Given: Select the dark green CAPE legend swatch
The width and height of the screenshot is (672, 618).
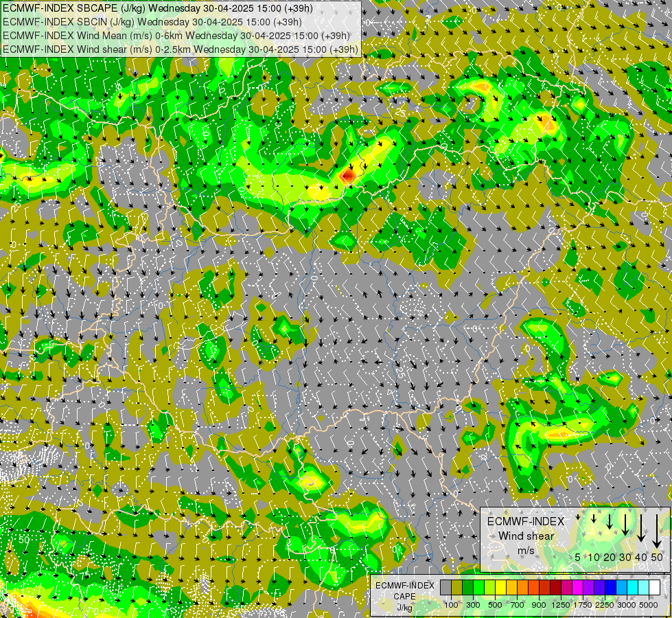Looking at the screenshot, I should tap(468, 587).
